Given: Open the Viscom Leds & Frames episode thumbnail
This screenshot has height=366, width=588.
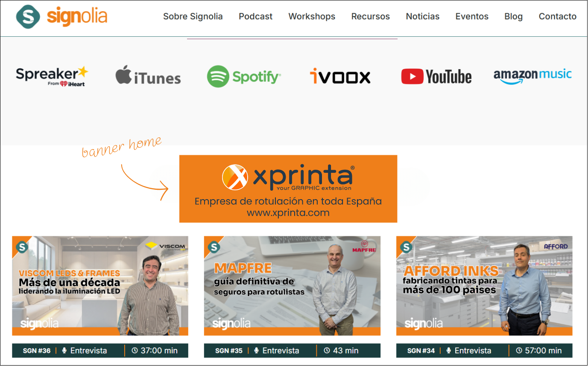Looking at the screenshot, I should [100, 286].
